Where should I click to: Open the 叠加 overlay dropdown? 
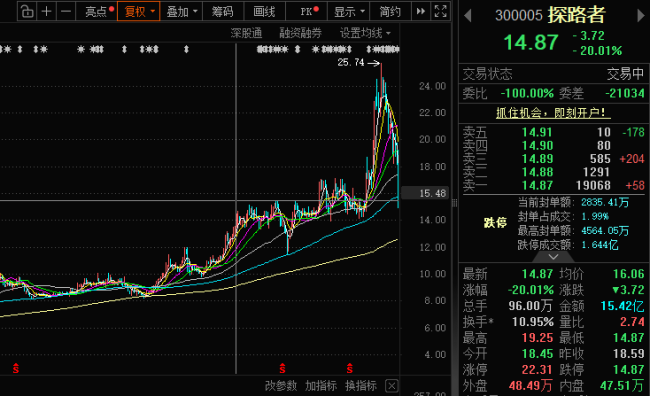point(182,11)
